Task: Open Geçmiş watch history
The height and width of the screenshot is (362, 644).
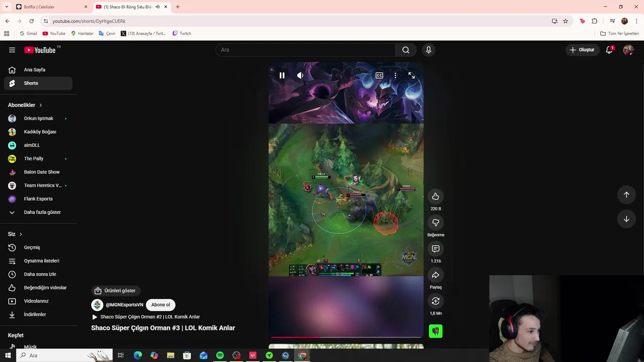Action: (x=38, y=247)
